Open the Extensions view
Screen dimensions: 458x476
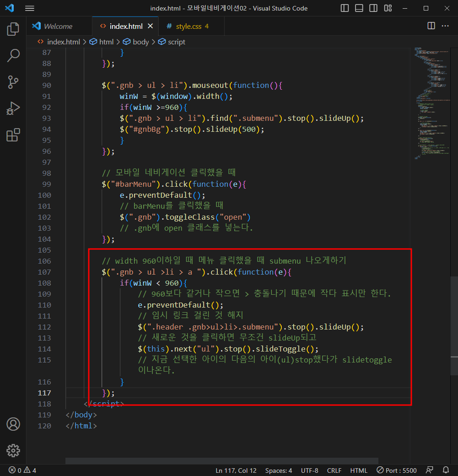(13, 135)
